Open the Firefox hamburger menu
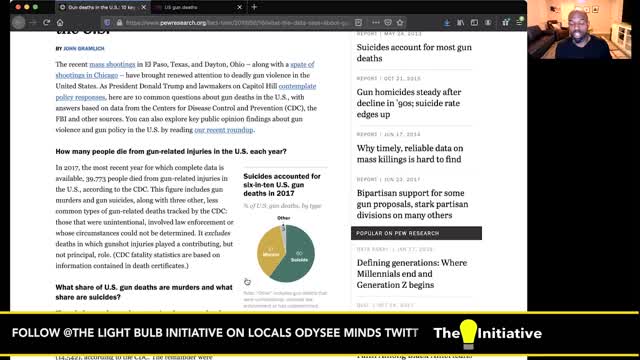 click(519, 23)
